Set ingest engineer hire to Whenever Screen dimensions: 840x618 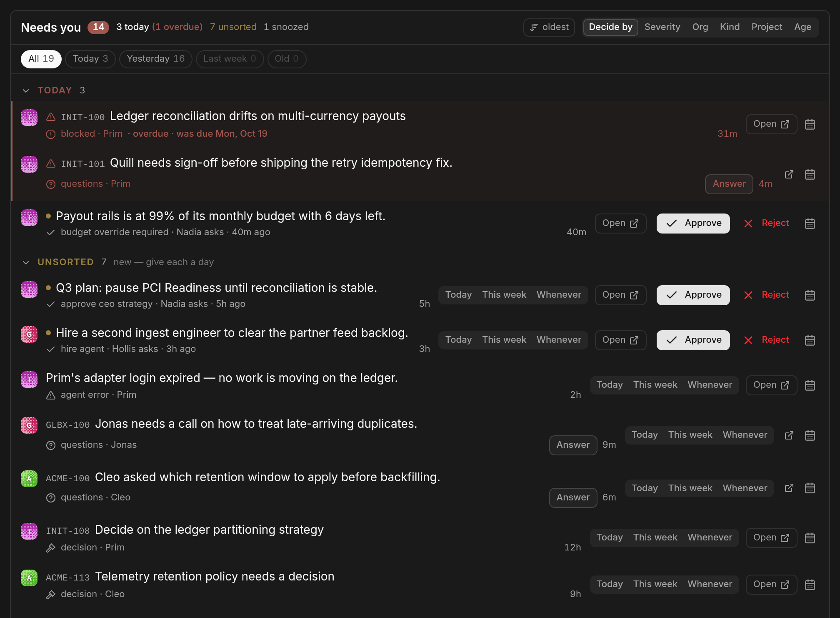coord(559,340)
